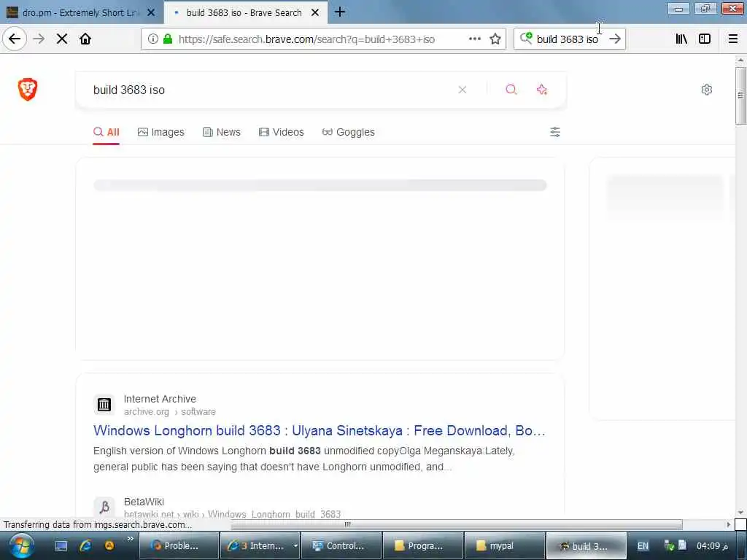Expand quick launch overflow chevron
This screenshot has width=747, height=560.
130,539
